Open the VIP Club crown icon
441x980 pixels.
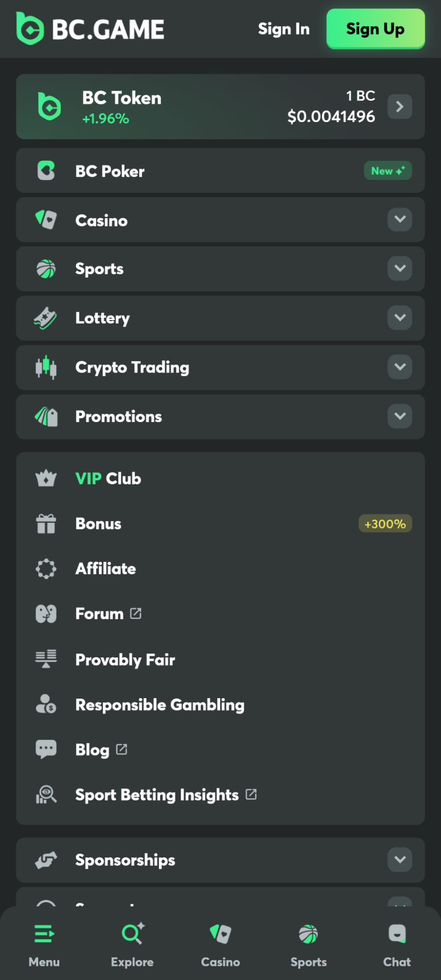46,478
